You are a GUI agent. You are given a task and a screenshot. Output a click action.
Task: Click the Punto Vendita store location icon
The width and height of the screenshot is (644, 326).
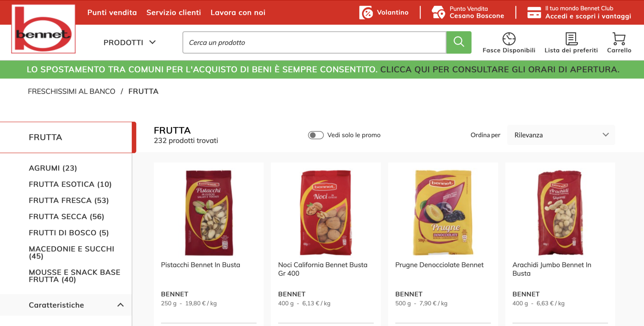(438, 12)
